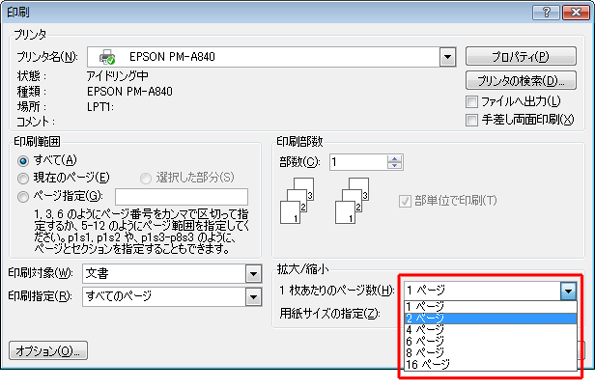This screenshot has height=389, width=595.
Task: Select the 現在のページ(E) radio button
Action: (x=23, y=178)
